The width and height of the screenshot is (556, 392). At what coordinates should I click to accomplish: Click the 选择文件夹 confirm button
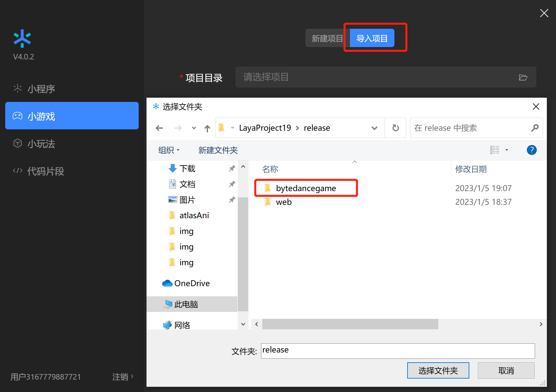(x=438, y=370)
